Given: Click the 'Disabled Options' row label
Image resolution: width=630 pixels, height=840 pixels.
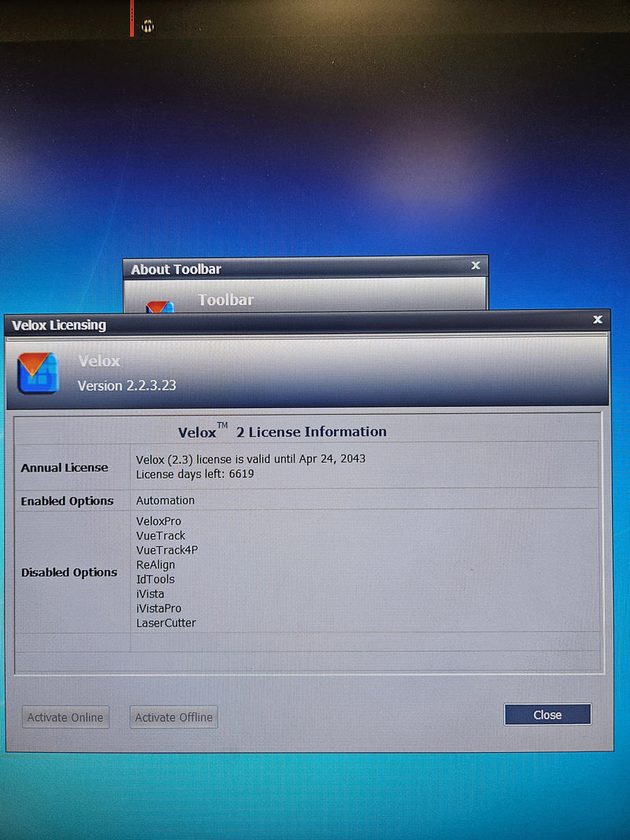Looking at the screenshot, I should point(69,572).
